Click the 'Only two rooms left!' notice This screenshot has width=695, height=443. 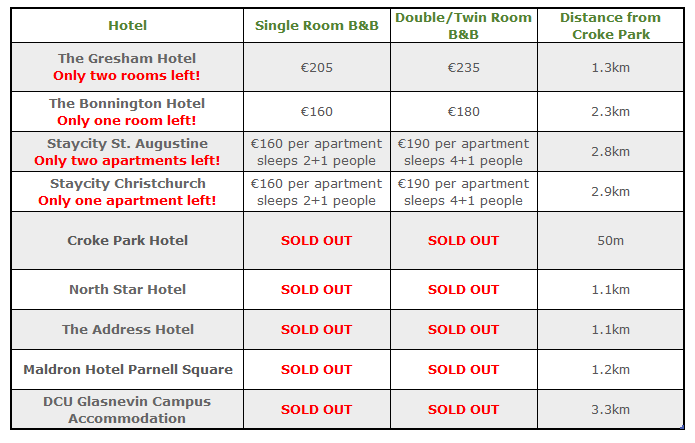pos(127,75)
